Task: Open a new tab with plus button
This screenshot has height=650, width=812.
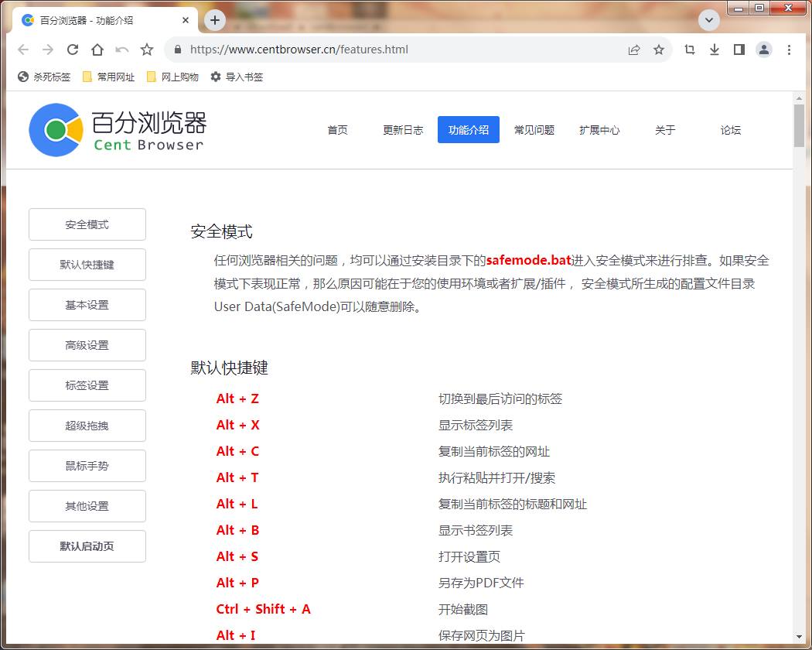Action: (215, 20)
